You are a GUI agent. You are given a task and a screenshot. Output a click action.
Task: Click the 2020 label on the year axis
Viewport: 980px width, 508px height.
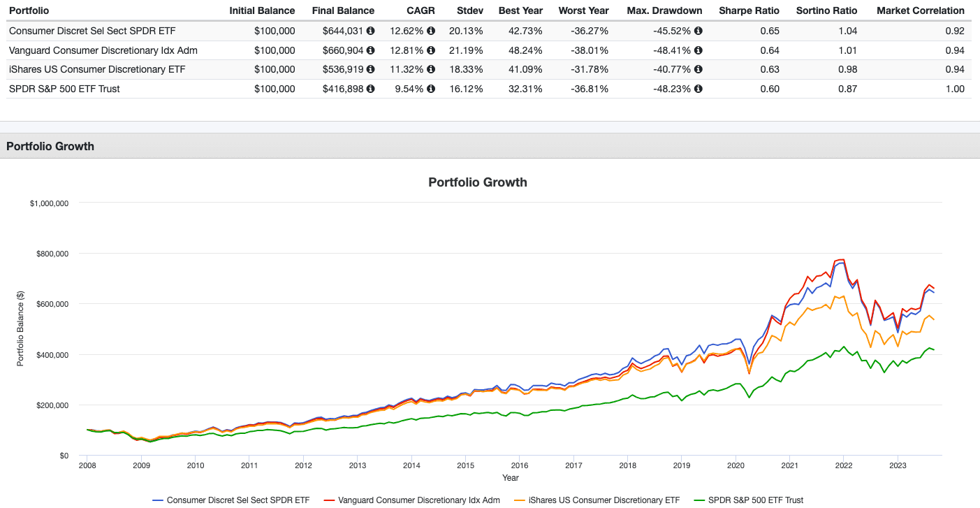click(736, 465)
